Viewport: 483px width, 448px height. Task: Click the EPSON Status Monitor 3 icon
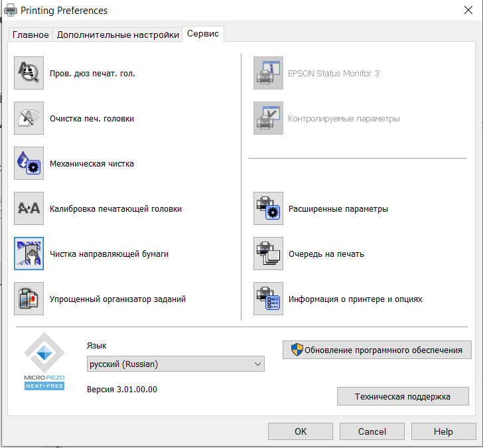(x=268, y=73)
